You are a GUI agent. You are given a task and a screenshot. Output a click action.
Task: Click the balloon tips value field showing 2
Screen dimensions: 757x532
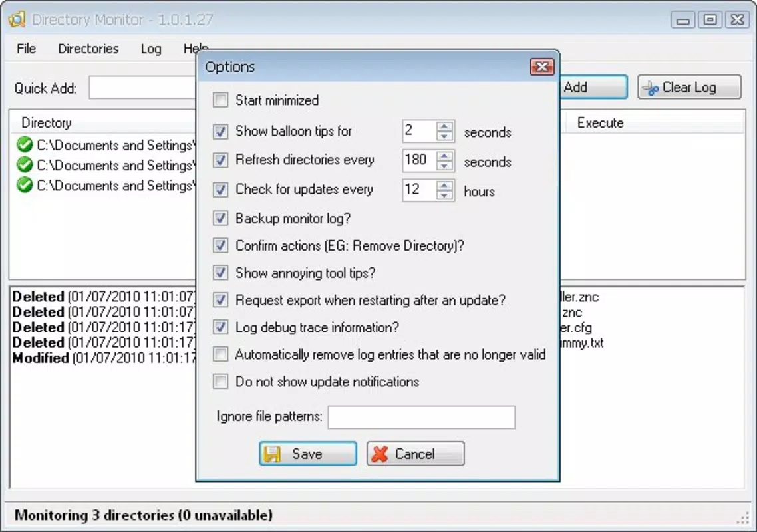click(x=419, y=131)
